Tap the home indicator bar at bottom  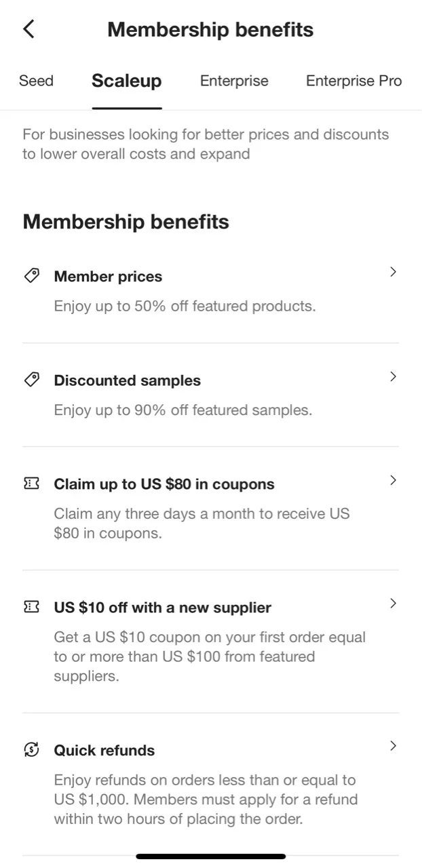coord(211,856)
